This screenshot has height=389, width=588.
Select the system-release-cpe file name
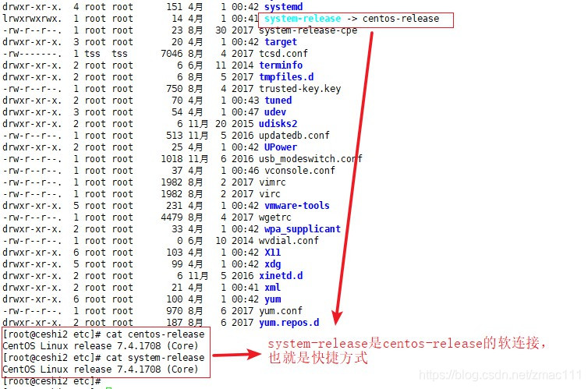308,30
